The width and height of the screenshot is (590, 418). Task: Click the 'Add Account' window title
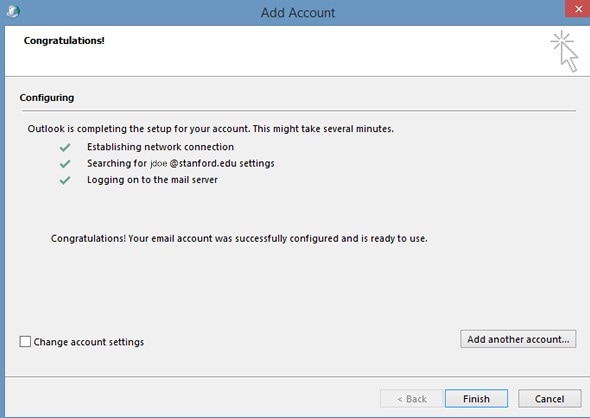[298, 13]
